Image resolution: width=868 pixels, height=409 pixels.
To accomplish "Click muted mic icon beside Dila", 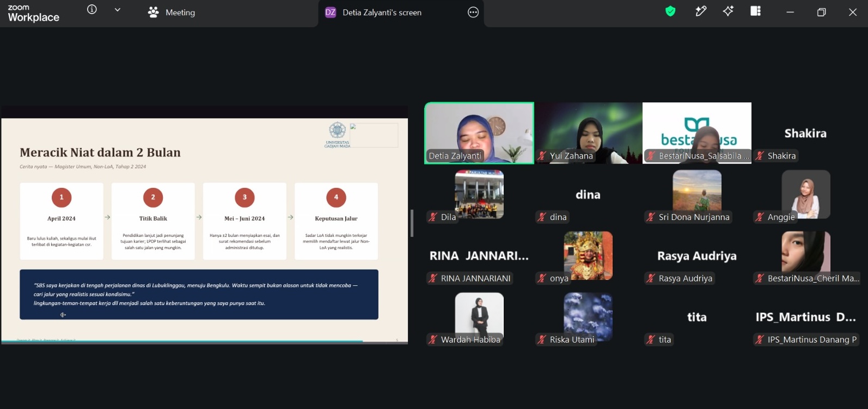I will pyautogui.click(x=433, y=217).
